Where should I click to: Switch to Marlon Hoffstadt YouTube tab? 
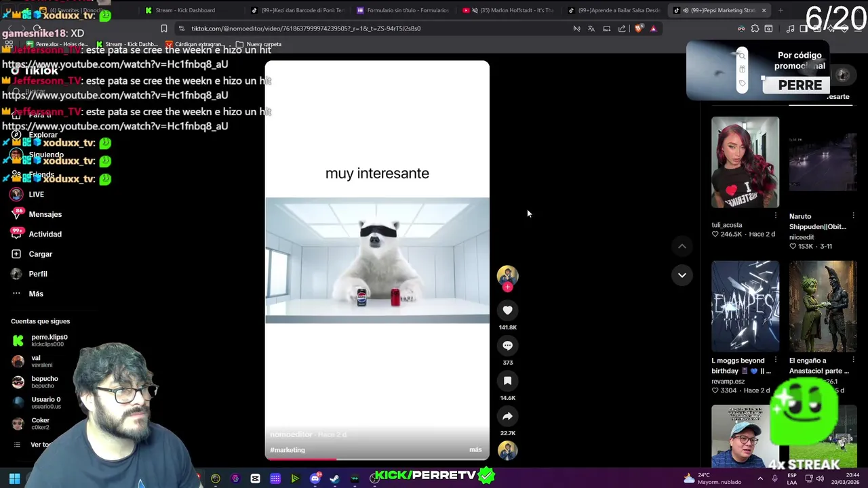tap(509, 10)
